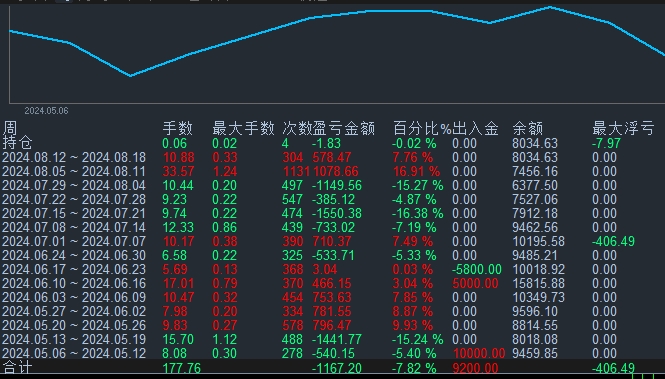
Task: Click the 余额 column header
Action: pos(528,128)
